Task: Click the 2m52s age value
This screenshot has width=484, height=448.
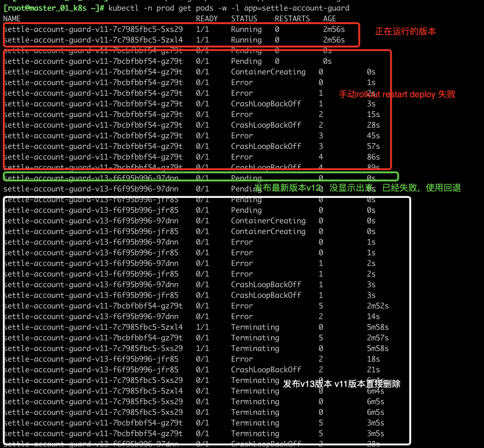Action: point(378,306)
